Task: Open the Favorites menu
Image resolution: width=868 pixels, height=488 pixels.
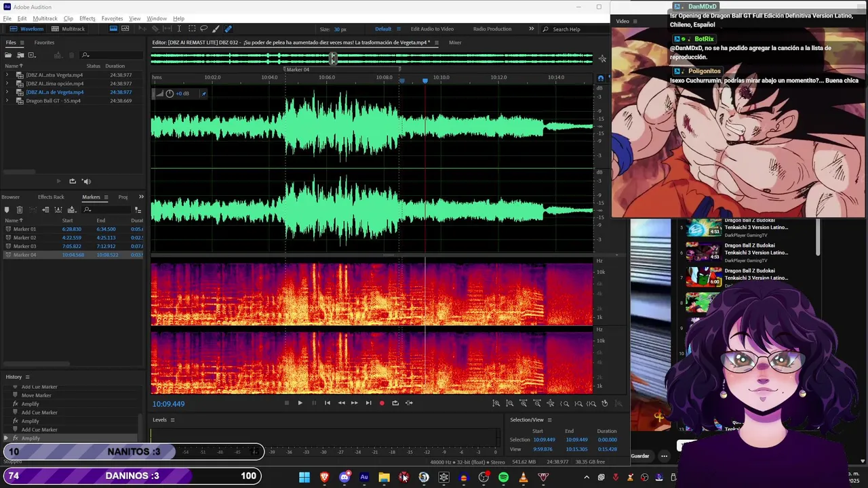Action: click(113, 18)
